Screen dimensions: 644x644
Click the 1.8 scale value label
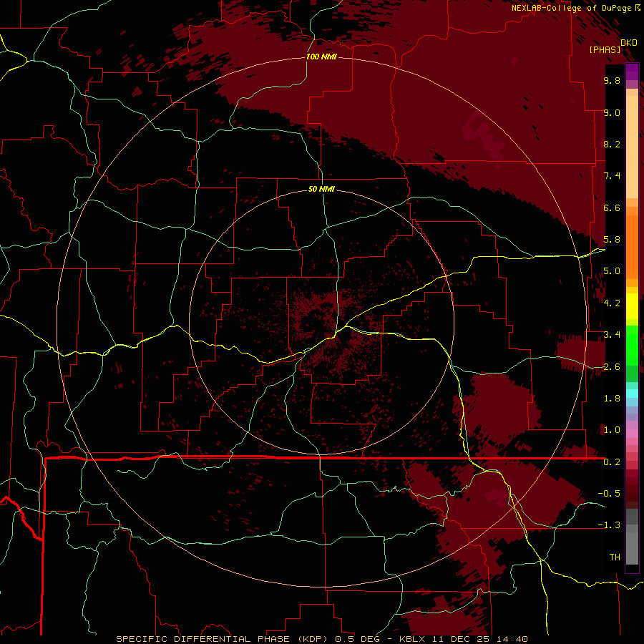click(612, 399)
